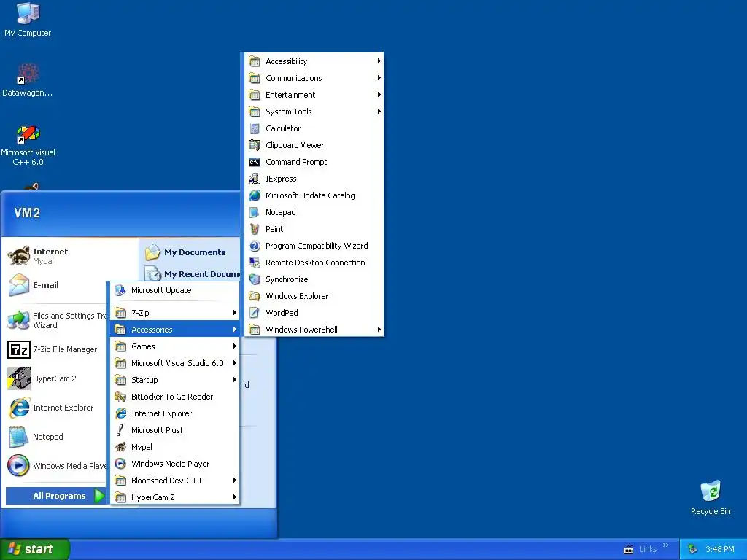The height and width of the screenshot is (560, 747).
Task: Launch Remote Desktop Connection icon
Action: (255, 262)
